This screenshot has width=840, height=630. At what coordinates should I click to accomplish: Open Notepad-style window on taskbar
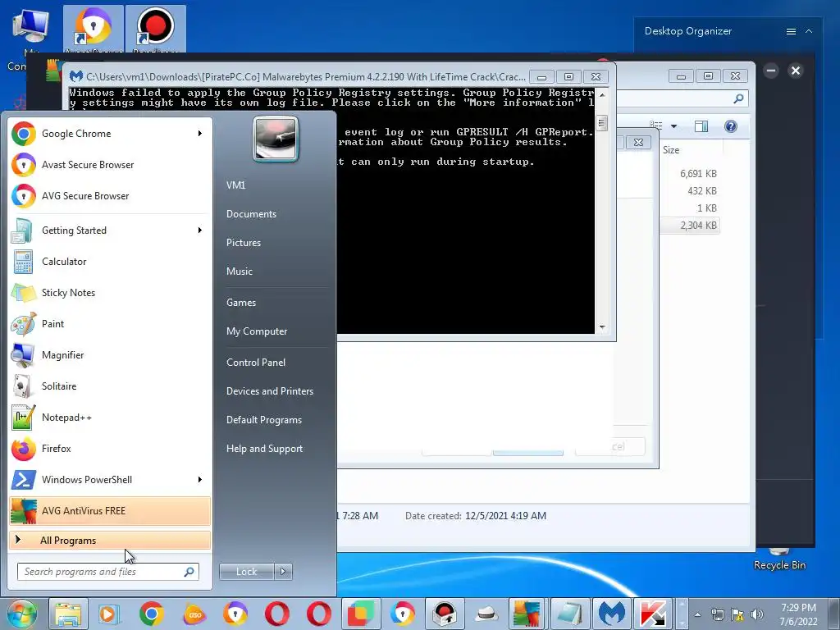click(569, 614)
